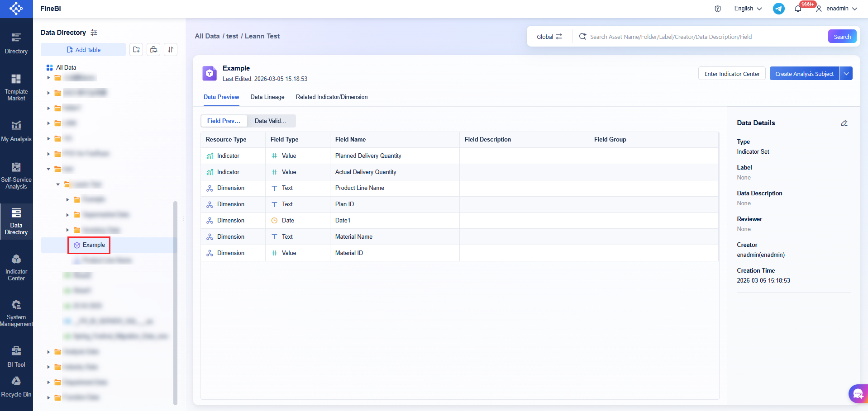Viewport: 868px width, 411px height.
Task: Click the Add Table button
Action: pos(83,50)
